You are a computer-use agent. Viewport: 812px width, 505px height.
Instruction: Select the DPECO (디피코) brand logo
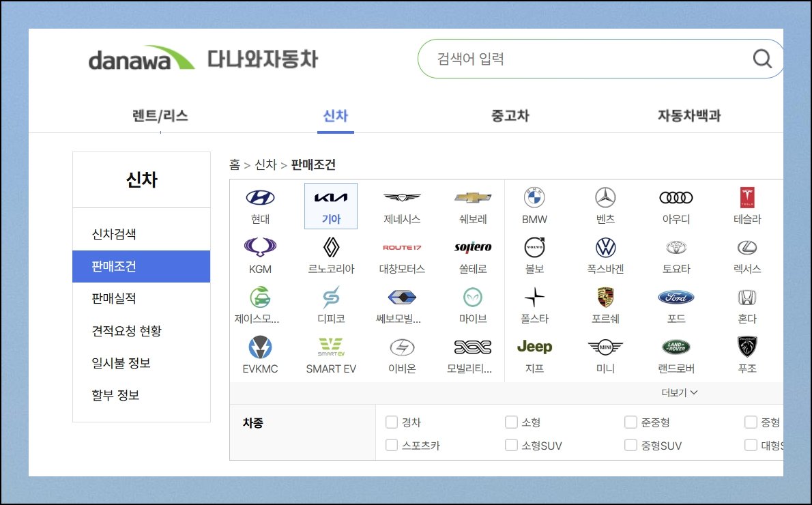point(331,297)
